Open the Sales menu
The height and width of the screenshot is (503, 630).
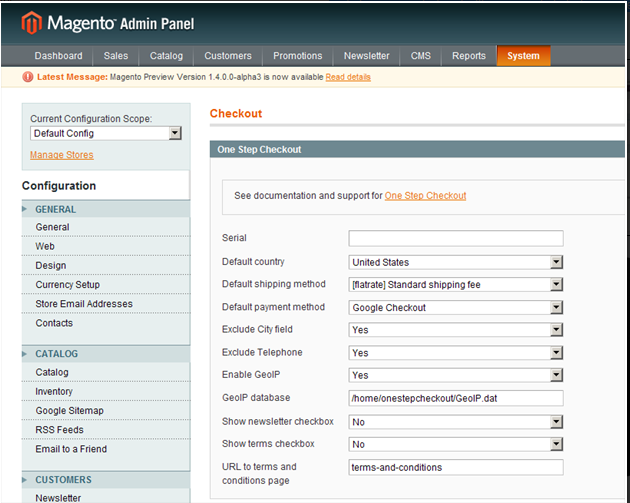(116, 56)
